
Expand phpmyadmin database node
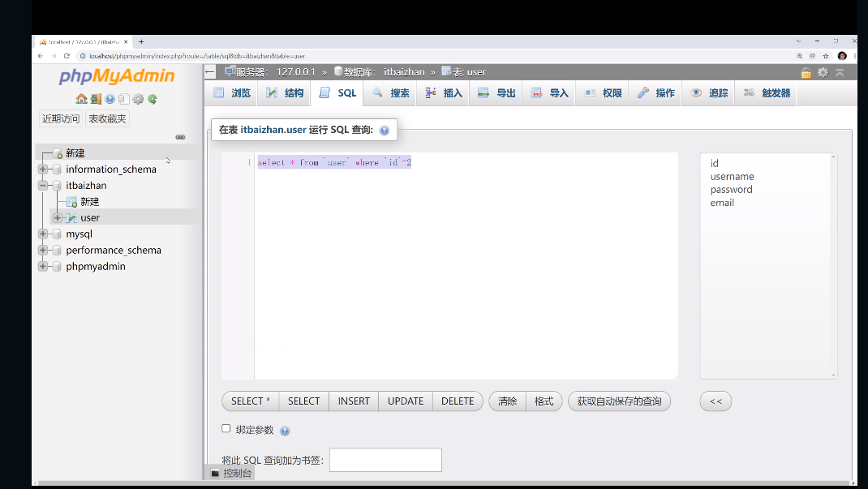click(x=43, y=266)
